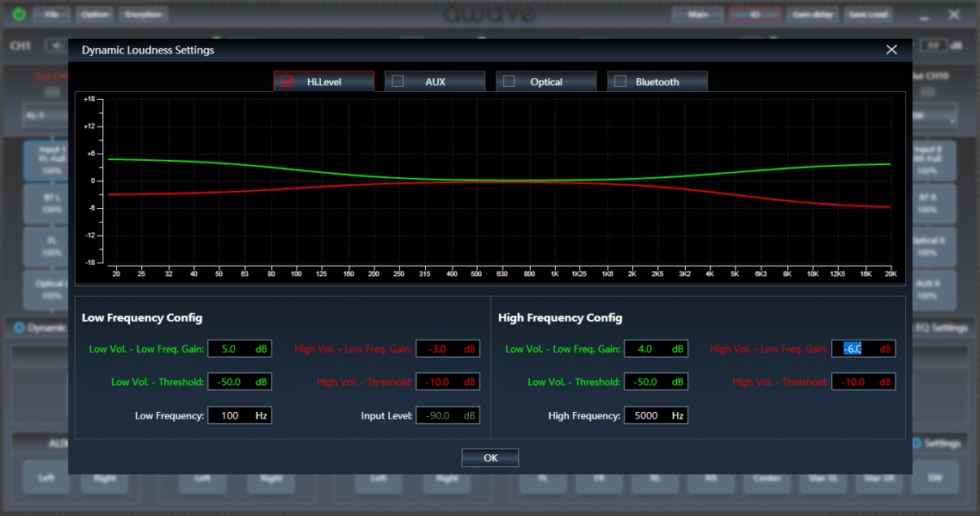Switch to the Main tab in main window
This screenshot has width=980, height=516.
pos(698,15)
